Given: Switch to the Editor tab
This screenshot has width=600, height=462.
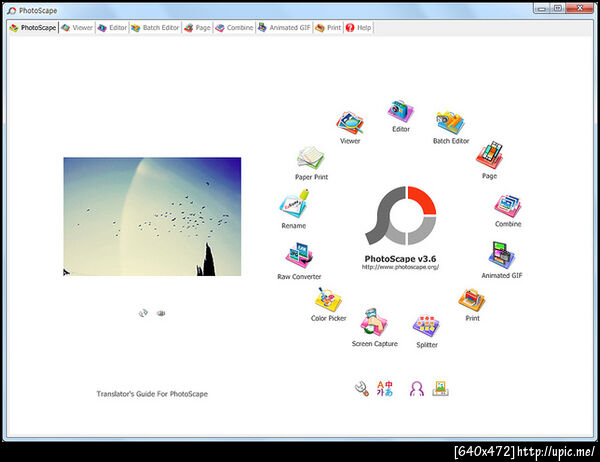Looking at the screenshot, I should 112,28.
